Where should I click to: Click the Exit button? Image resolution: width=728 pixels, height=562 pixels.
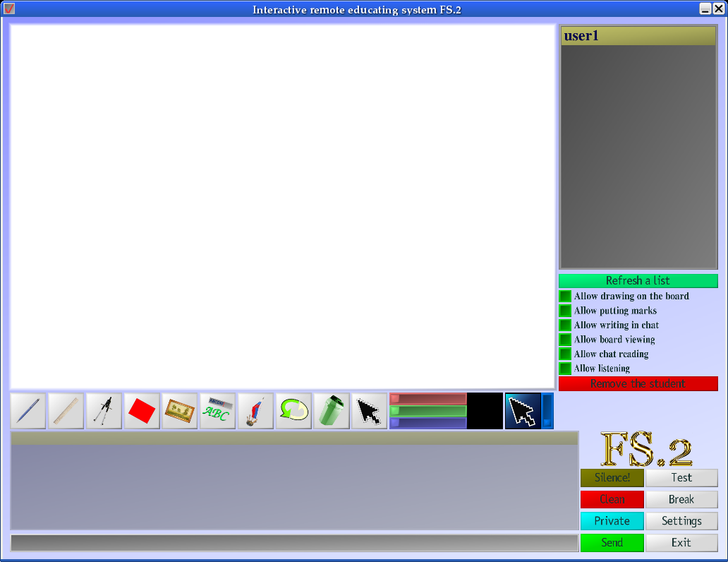pyautogui.click(x=681, y=542)
